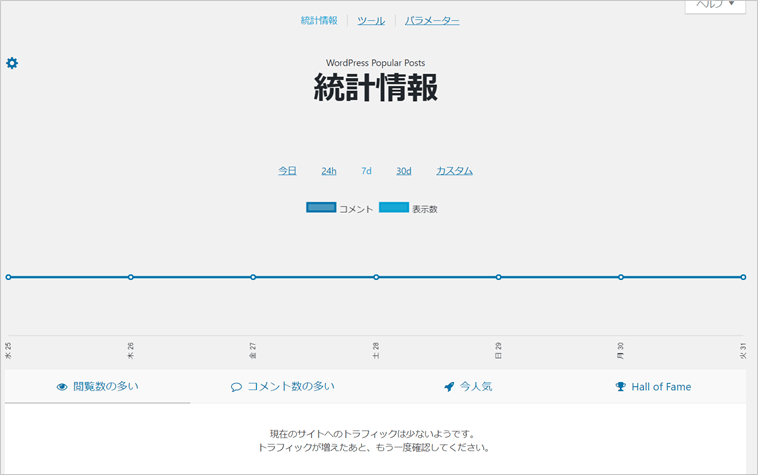The height and width of the screenshot is (475, 758).
Task: Open the カスタム date range
Action: pos(454,171)
